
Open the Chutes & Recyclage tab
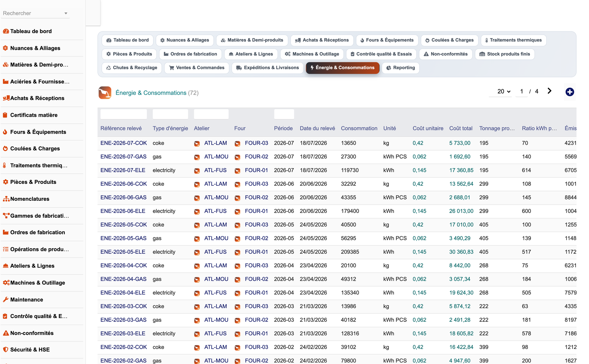coord(132,68)
